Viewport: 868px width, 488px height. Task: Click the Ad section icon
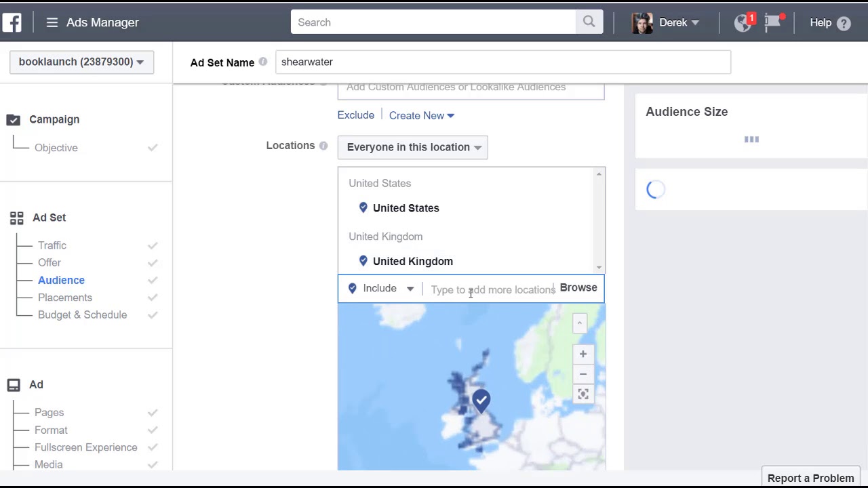pos(14,385)
